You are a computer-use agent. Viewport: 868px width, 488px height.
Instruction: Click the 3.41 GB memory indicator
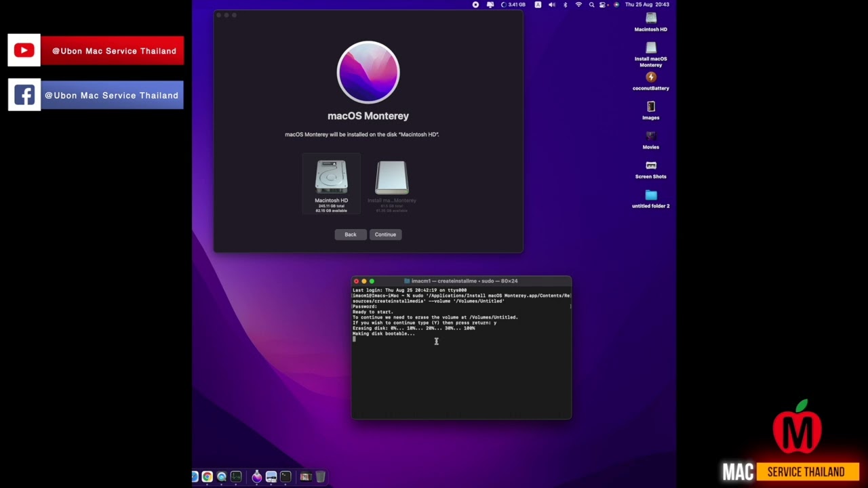(513, 5)
